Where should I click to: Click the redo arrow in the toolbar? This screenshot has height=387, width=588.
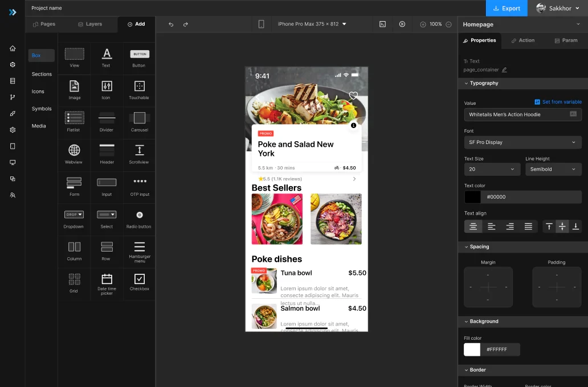(x=186, y=24)
